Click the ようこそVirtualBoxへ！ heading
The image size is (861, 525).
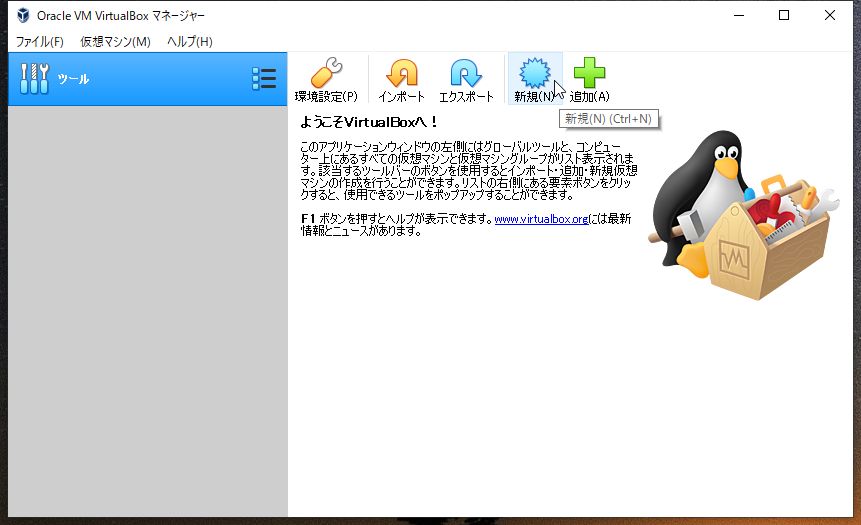pos(369,122)
